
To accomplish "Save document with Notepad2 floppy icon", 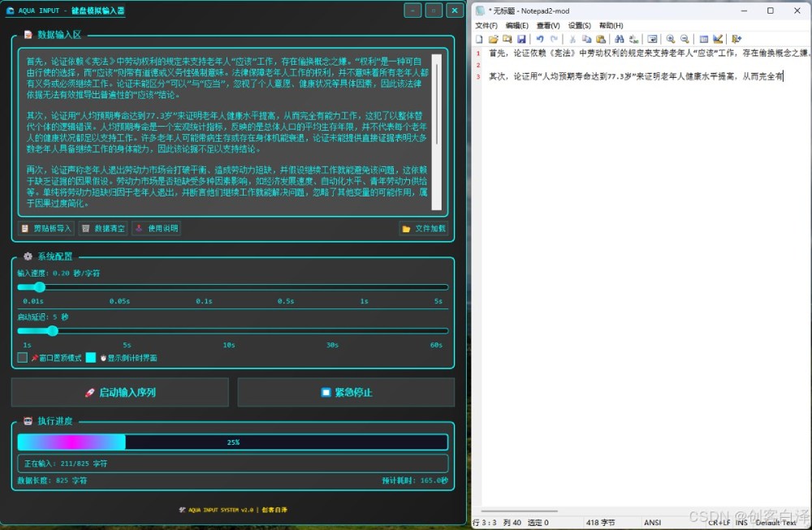I will pos(521,39).
